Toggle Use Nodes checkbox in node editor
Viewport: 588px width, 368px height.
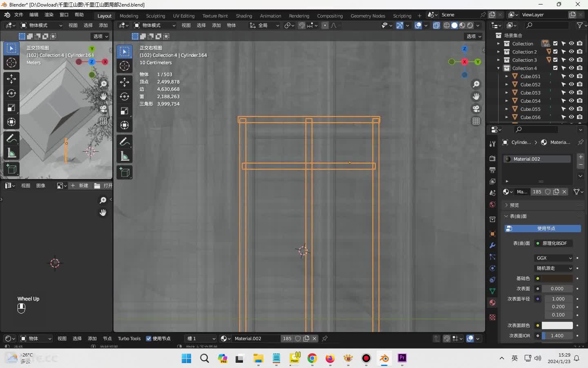(149, 339)
